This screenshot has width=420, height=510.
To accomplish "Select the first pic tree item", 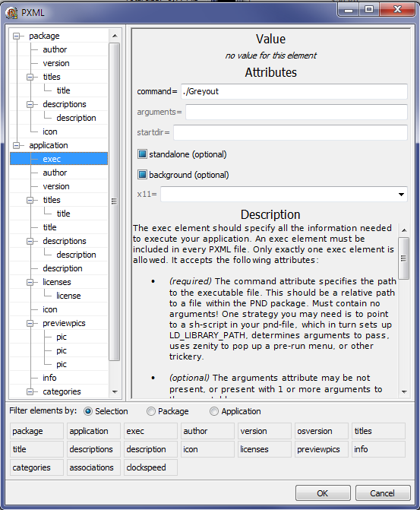I will click(x=61, y=337).
